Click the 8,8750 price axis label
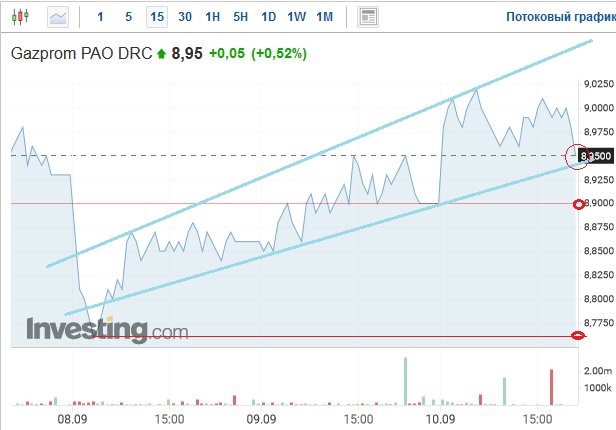616x430 pixels. point(599,227)
